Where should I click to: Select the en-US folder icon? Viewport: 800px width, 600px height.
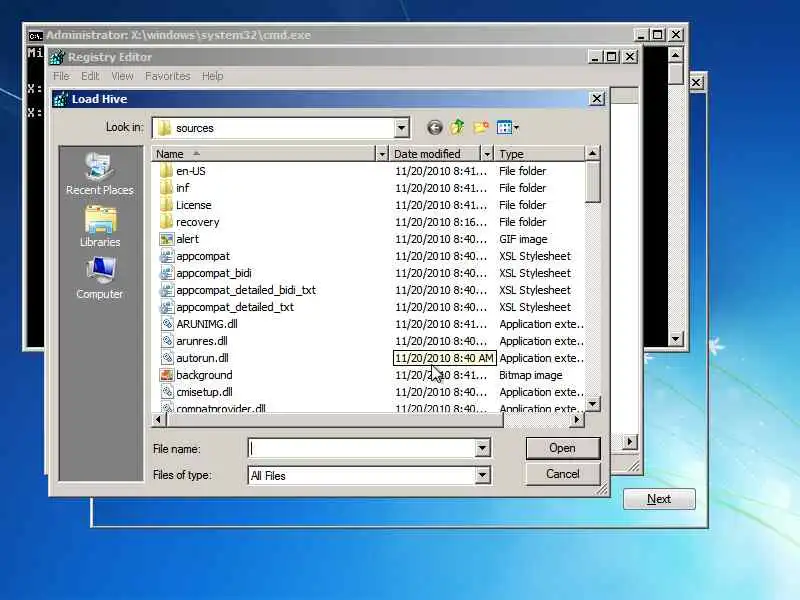(166, 171)
